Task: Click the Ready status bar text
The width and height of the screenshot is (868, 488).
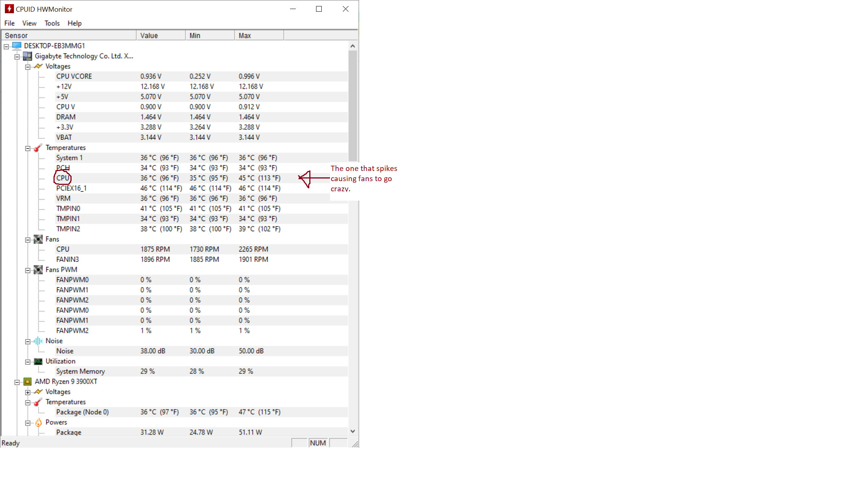Action: pos(11,443)
